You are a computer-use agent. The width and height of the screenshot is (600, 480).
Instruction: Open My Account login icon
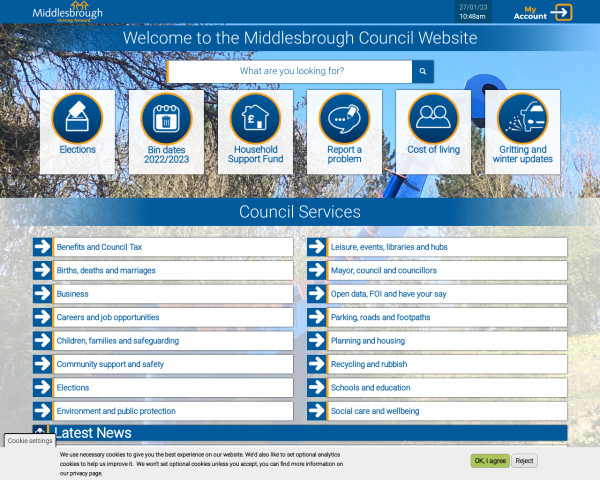pos(561,12)
